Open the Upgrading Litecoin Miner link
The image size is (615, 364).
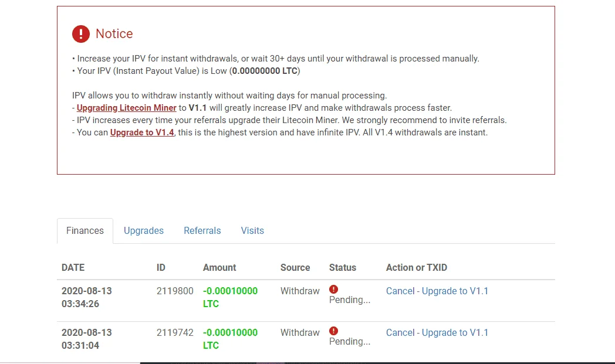[126, 108]
